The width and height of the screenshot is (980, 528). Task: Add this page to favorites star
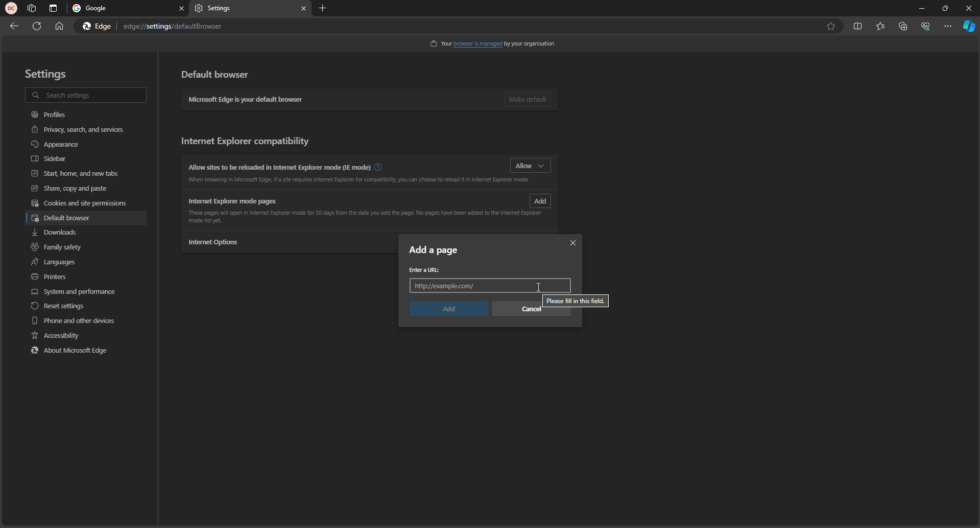pos(830,26)
